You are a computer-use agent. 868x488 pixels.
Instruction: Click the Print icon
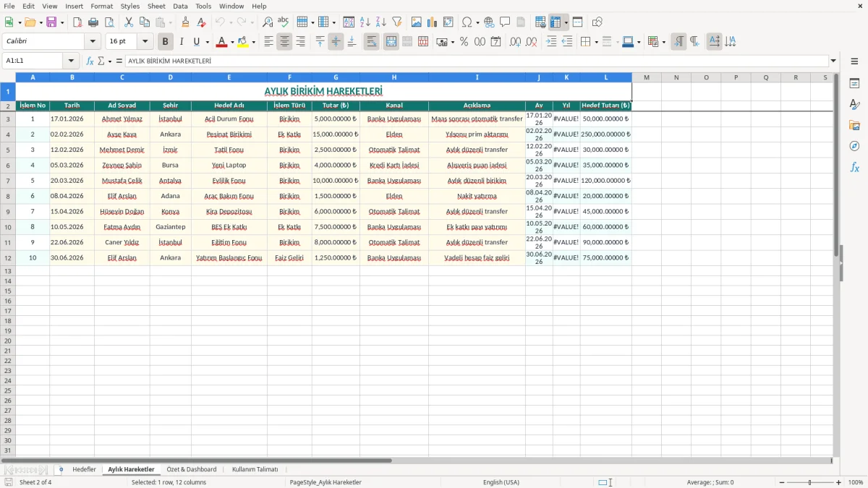(x=93, y=22)
